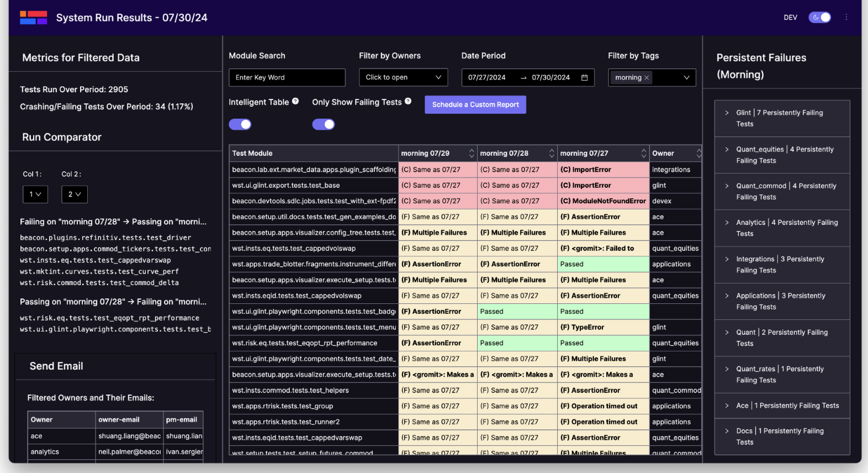868x473 pixels.
Task: Click devex owner cell
Action: pyautogui.click(x=676, y=201)
